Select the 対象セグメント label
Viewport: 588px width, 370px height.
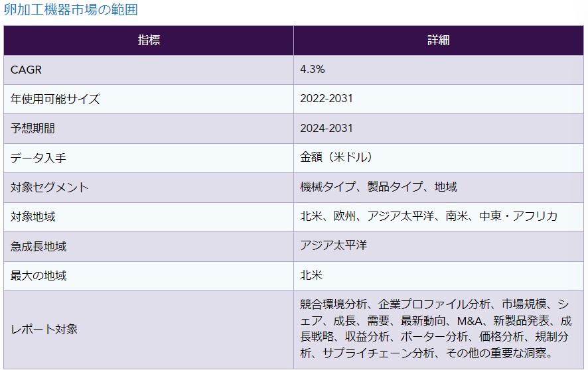click(x=50, y=187)
